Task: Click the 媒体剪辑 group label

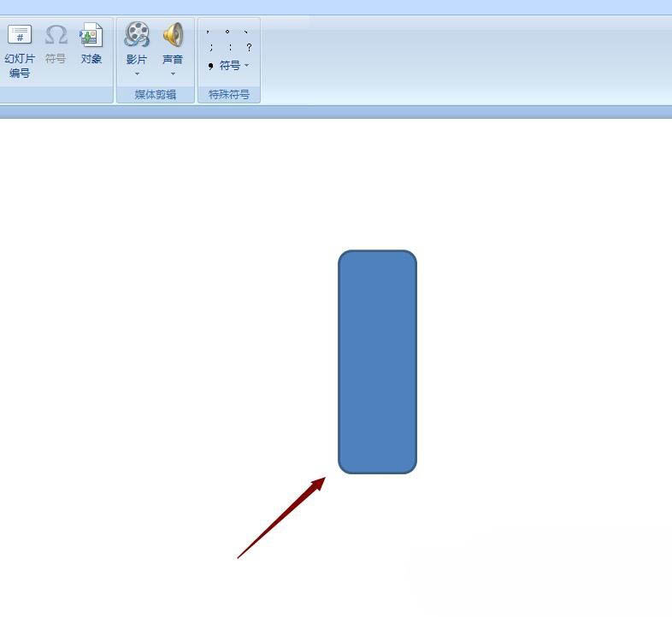Action: [x=155, y=95]
